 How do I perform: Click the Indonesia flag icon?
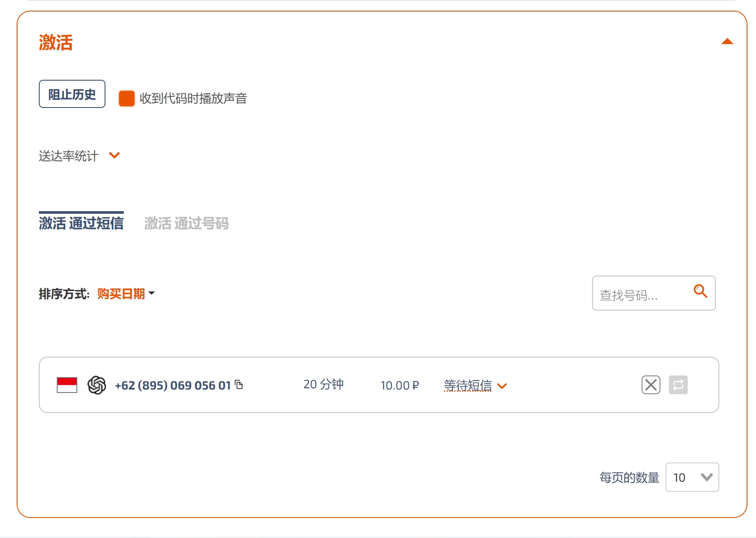click(x=67, y=385)
